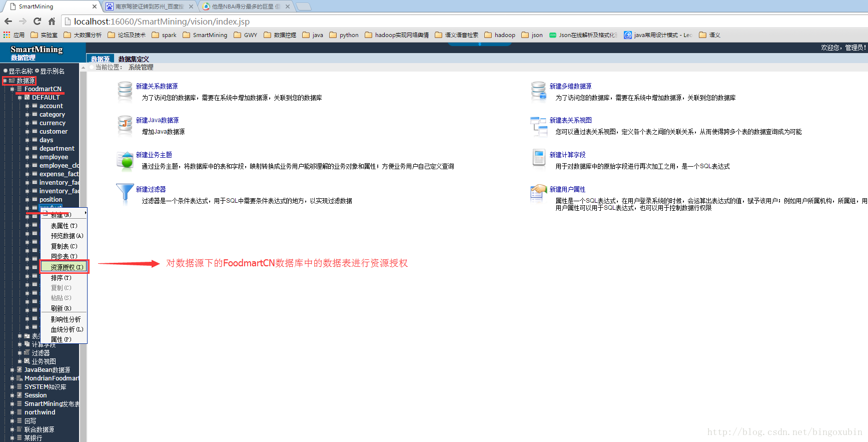Click the schema icon beside DEFAULT
The width and height of the screenshot is (868, 442).
click(27, 97)
